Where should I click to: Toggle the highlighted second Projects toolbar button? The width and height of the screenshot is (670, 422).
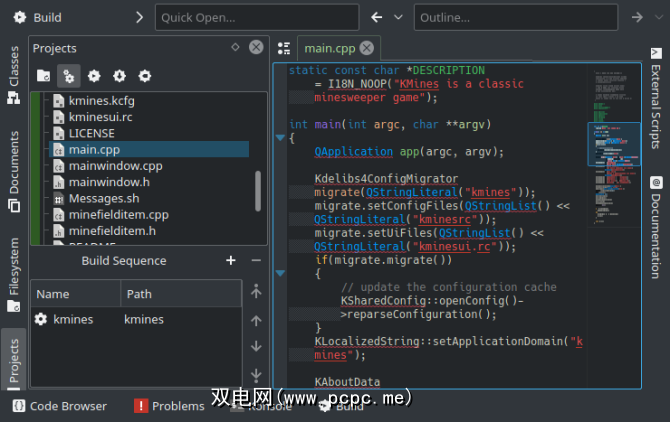pos(68,76)
